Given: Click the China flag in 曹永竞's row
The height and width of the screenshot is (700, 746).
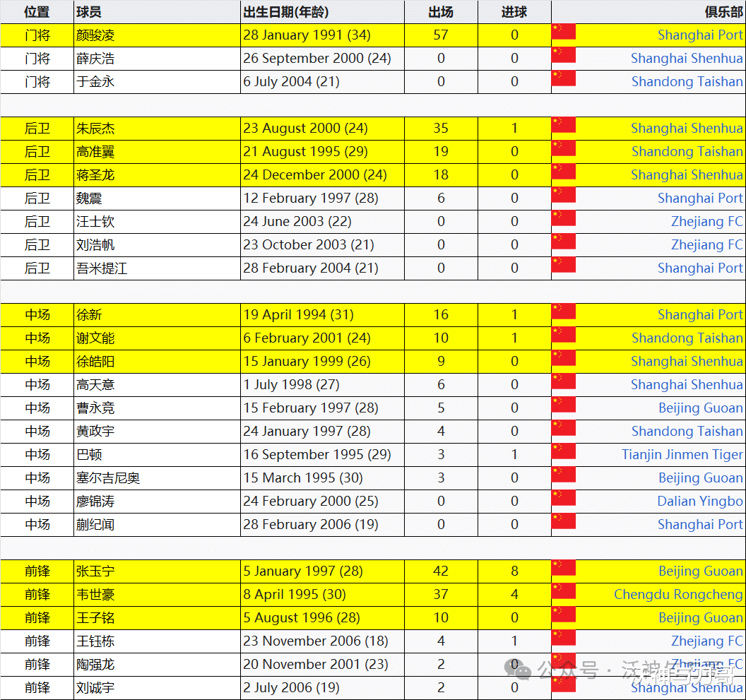Looking at the screenshot, I should tap(564, 405).
